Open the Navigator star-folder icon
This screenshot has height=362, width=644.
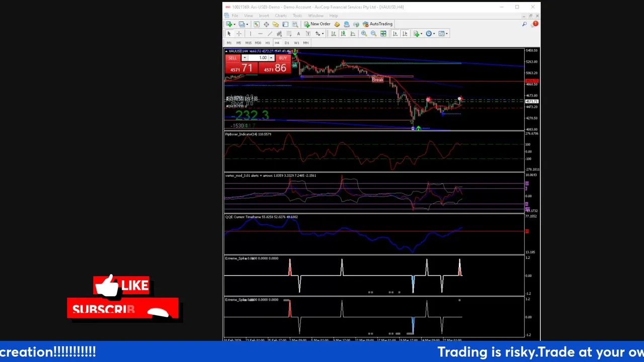(276, 24)
